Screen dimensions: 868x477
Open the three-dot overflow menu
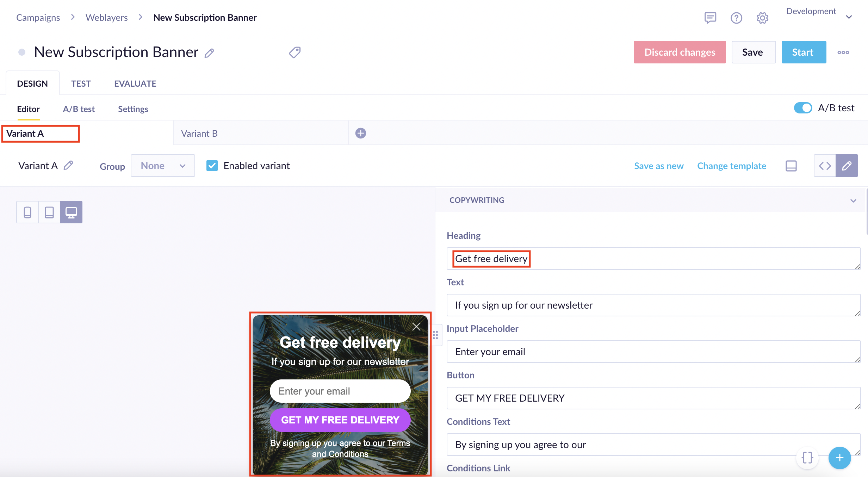[843, 52]
